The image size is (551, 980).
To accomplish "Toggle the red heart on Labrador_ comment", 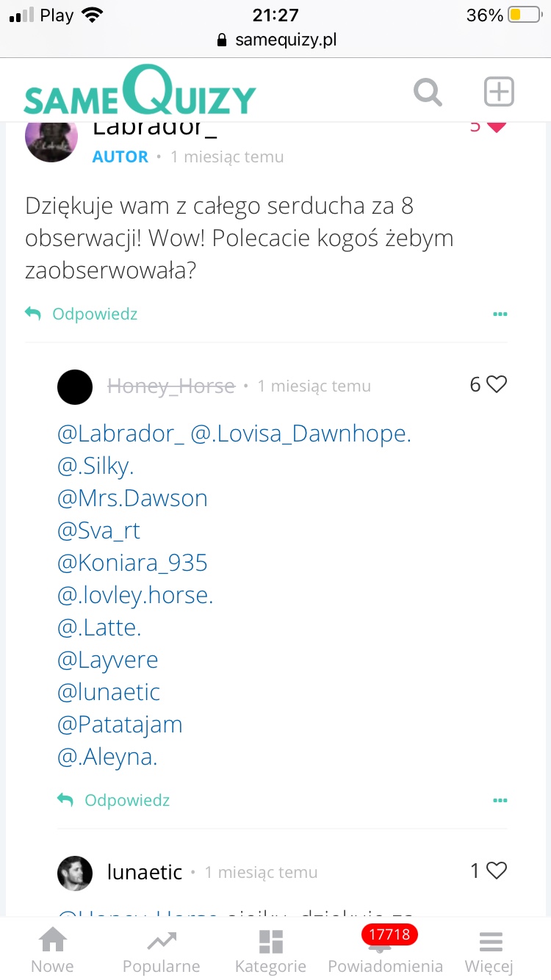I will pyautogui.click(x=497, y=127).
